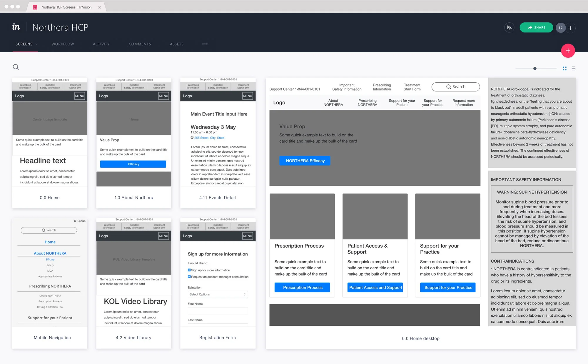Screen dimensions: 588x364
Task: Open the screens search magnifier
Action: click(16, 67)
